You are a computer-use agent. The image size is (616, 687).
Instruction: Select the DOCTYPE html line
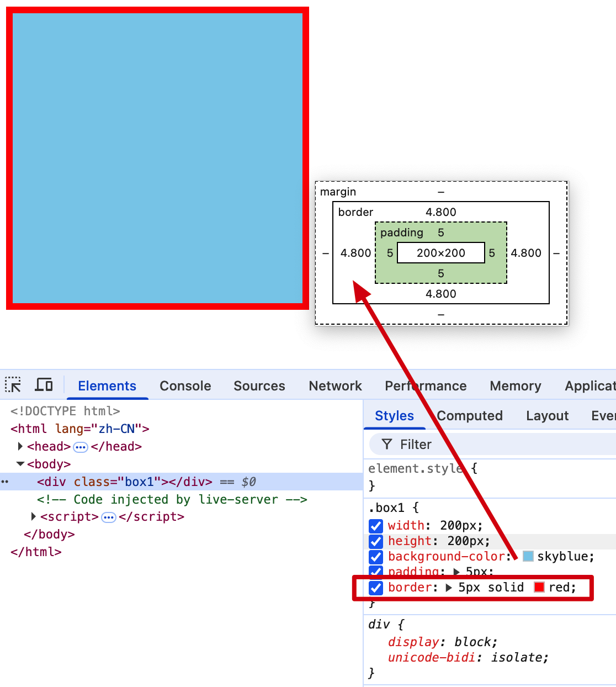pos(65,411)
